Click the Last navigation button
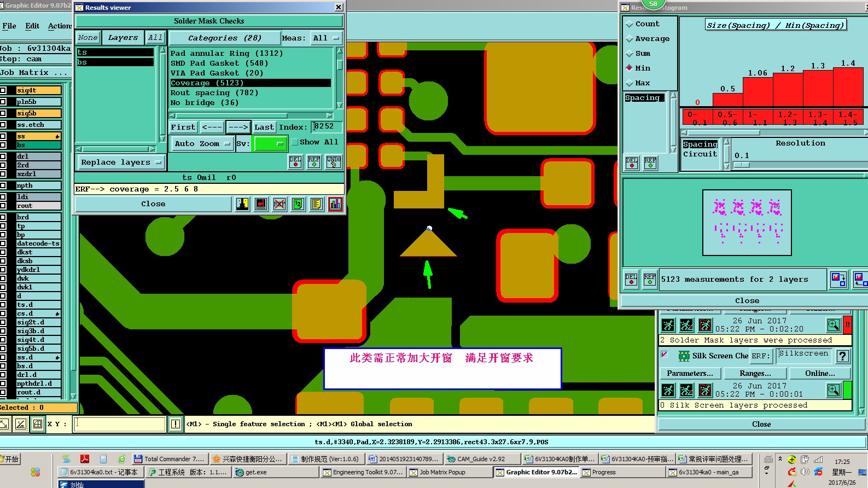The width and height of the screenshot is (868, 488). tap(264, 127)
